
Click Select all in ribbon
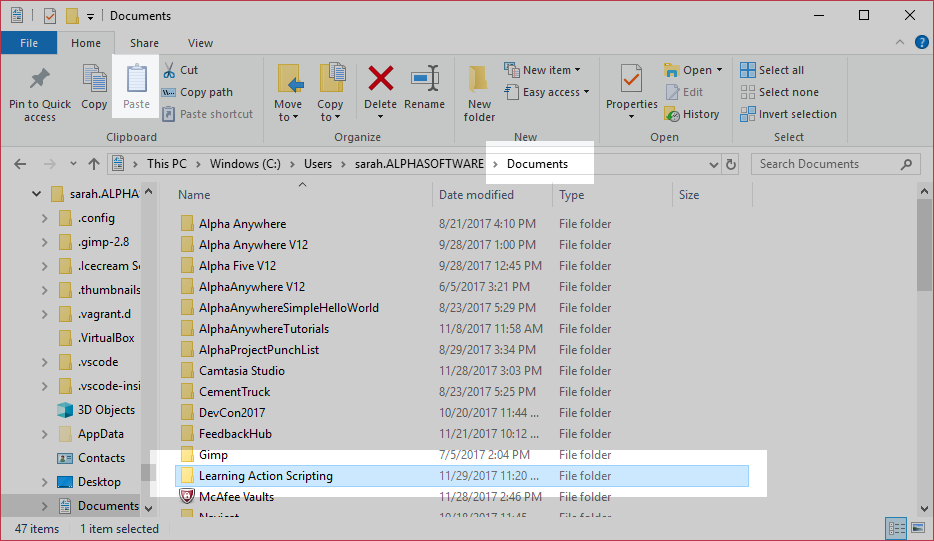pos(772,70)
